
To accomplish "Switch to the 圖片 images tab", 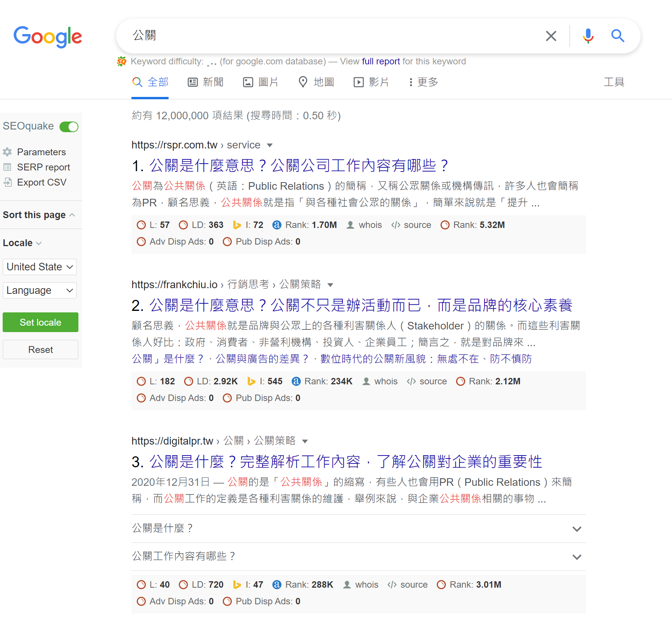I will tap(261, 82).
